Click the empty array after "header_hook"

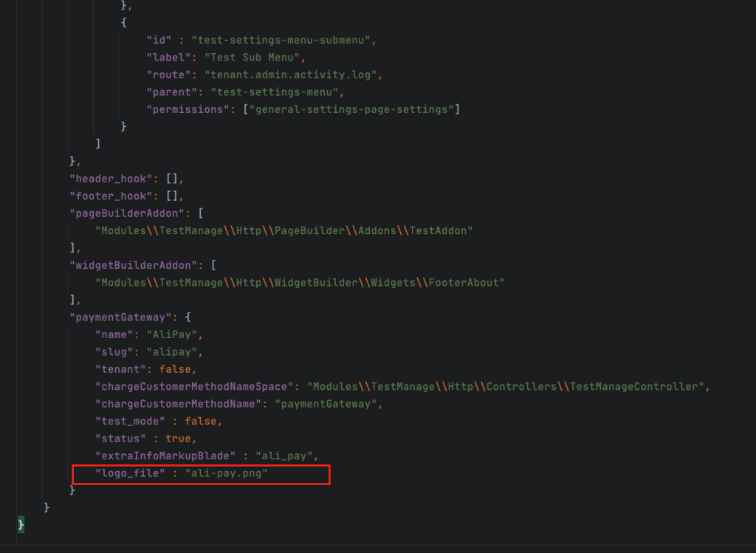pos(172,179)
